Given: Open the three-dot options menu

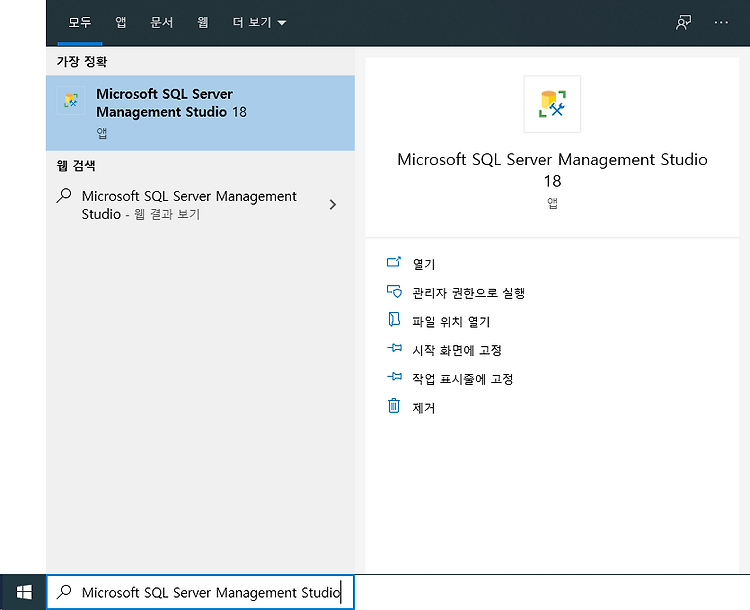Looking at the screenshot, I should (721, 22).
